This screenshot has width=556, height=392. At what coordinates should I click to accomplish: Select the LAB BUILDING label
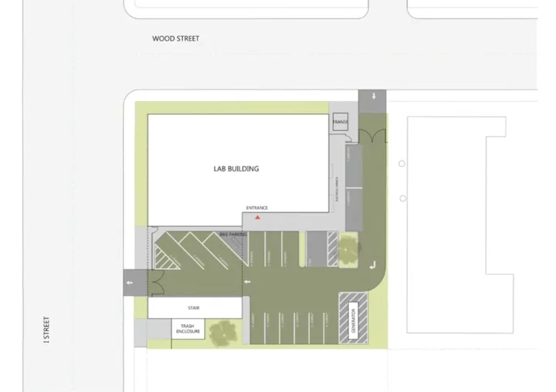pos(236,169)
